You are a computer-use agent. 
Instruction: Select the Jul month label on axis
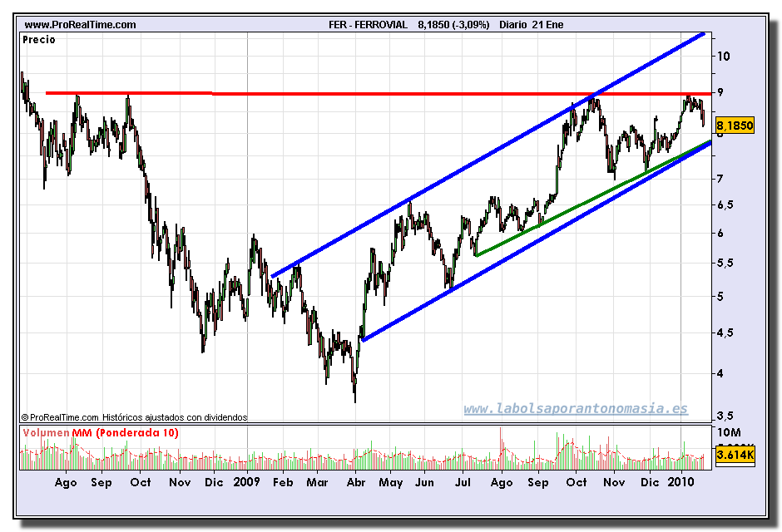coord(463,482)
